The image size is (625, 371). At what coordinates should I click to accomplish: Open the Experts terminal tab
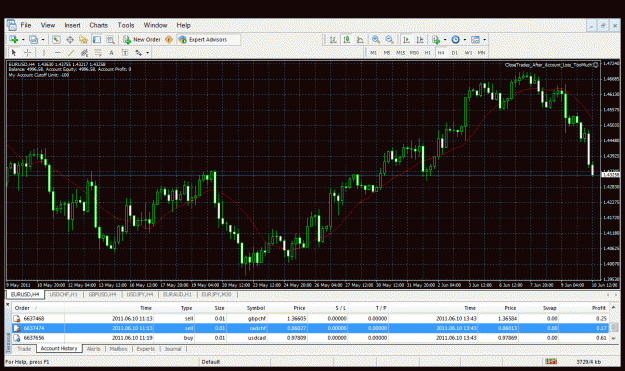coord(145,349)
